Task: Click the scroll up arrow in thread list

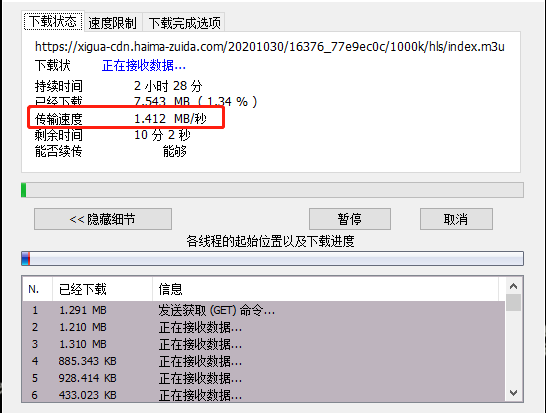Action: pyautogui.click(x=513, y=286)
